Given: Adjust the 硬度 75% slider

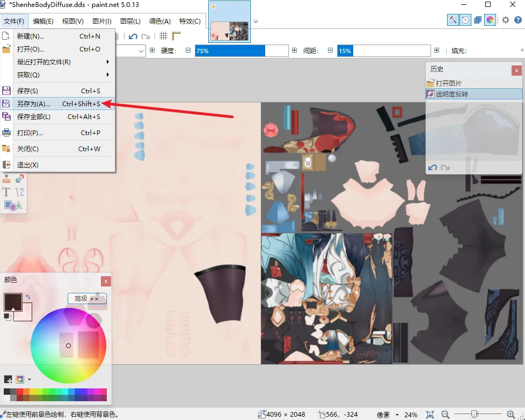Looking at the screenshot, I should (242, 51).
